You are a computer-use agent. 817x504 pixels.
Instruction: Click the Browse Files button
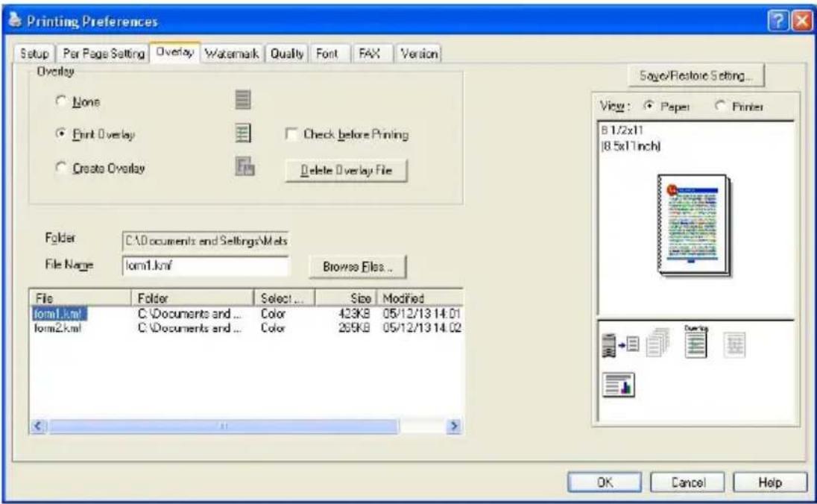coord(358,266)
